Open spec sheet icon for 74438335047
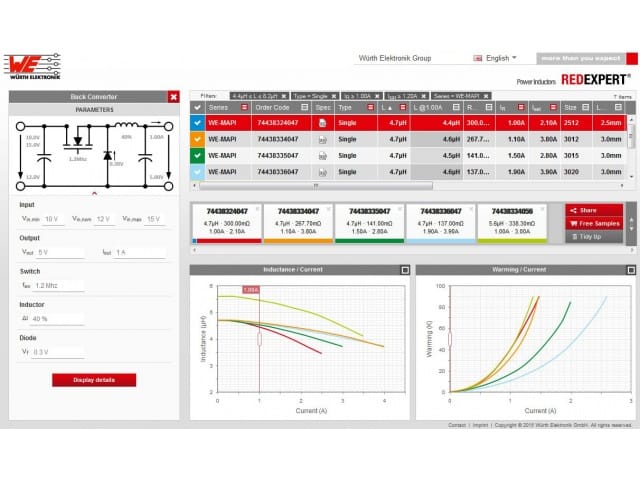Screen dimensions: 640x480 point(322,156)
